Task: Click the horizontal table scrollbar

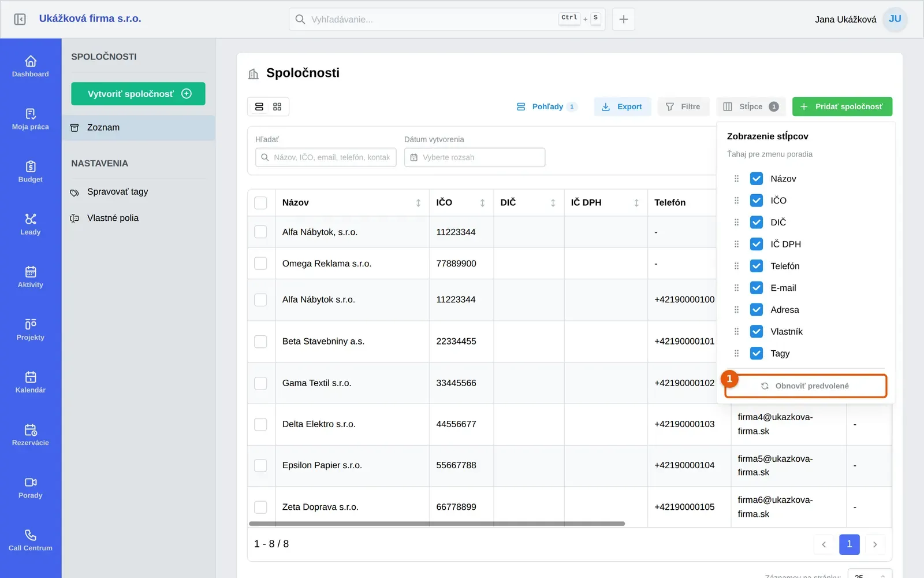Action: point(437,524)
